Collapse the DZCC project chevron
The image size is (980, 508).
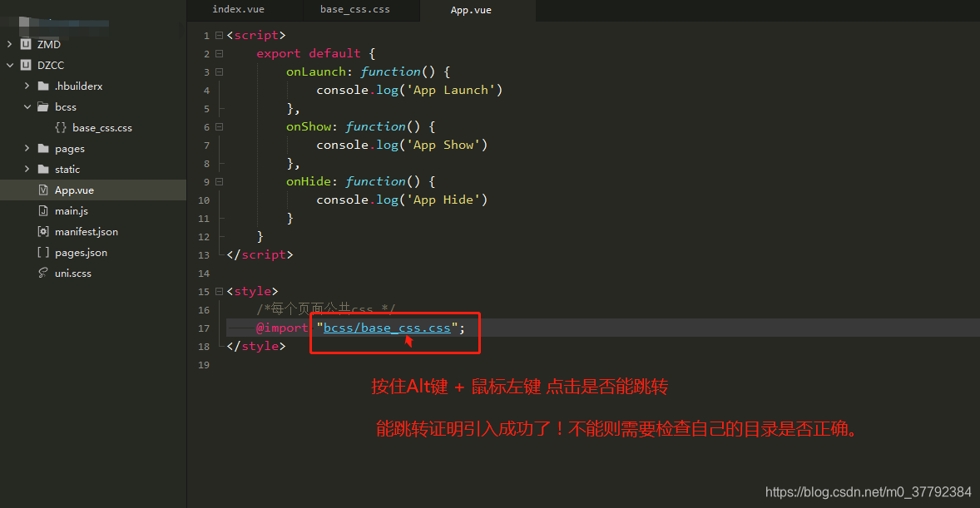click(9, 65)
